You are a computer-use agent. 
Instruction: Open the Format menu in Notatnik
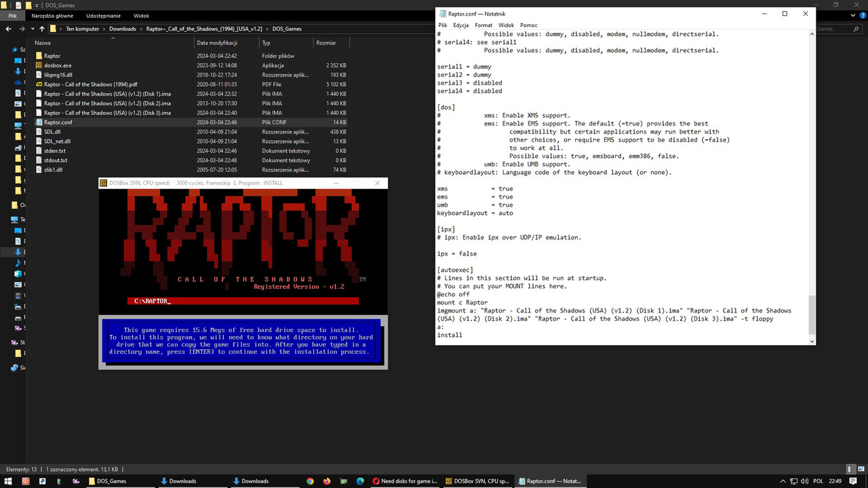pyautogui.click(x=484, y=25)
